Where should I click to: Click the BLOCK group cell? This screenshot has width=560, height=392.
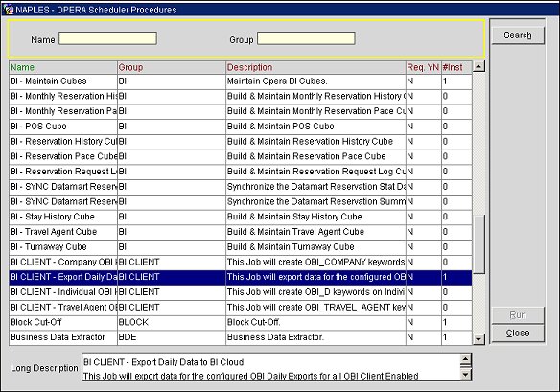coord(172,322)
